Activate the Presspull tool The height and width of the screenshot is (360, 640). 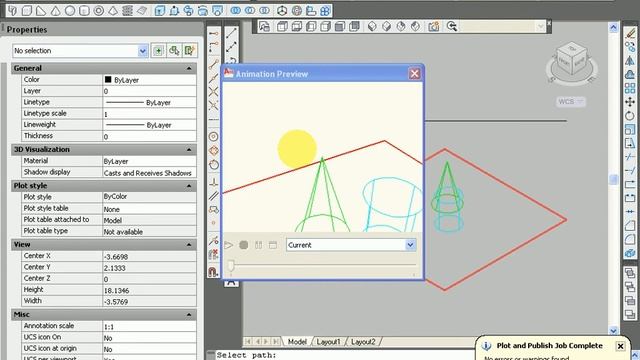174,11
